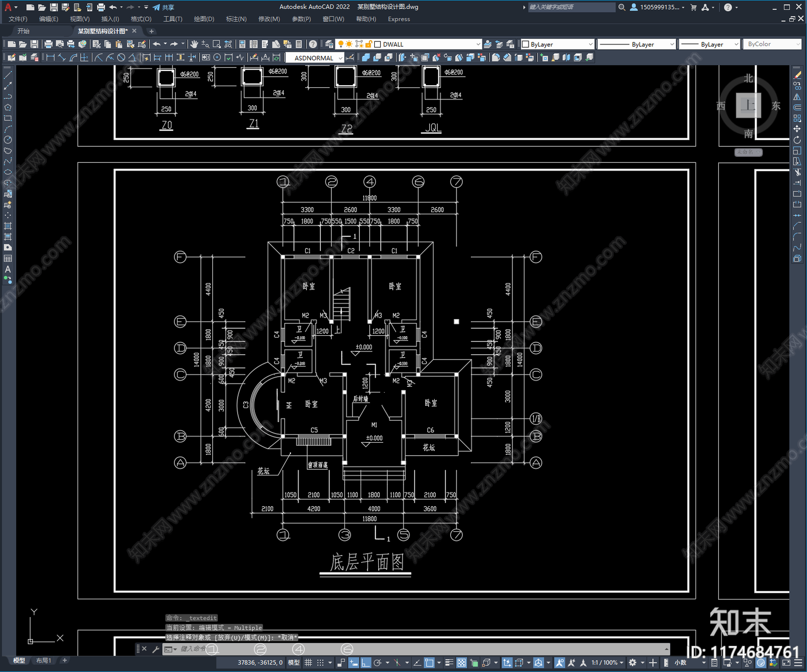807x672 pixels.
Task: Toggle ortho mode in the status bar
Action: point(366,663)
